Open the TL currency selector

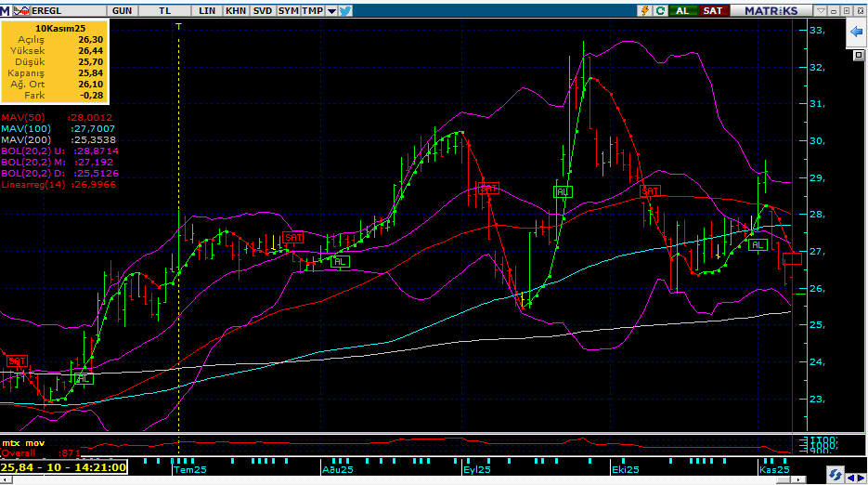[165, 10]
